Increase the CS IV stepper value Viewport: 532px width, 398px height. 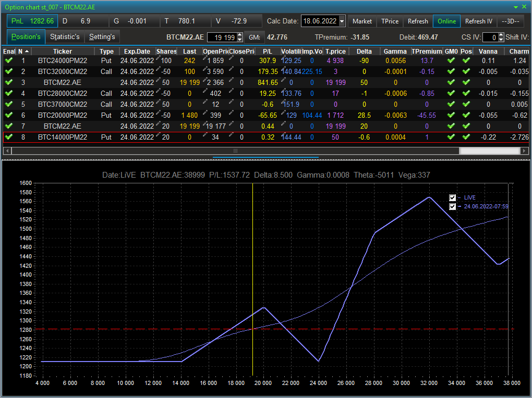[501, 34]
